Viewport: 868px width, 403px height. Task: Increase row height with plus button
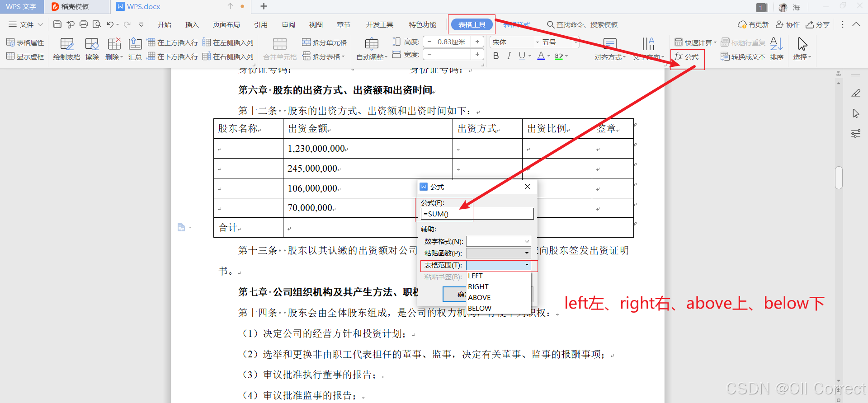tap(477, 42)
